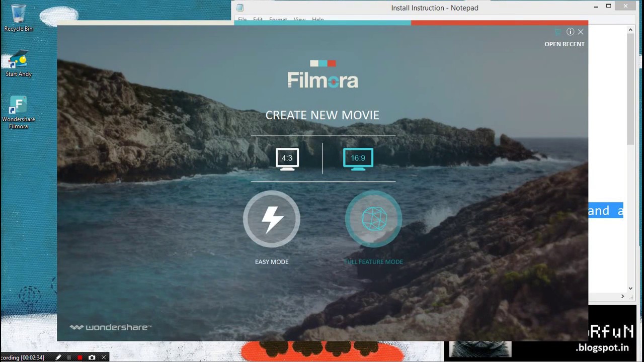
Task: Open Wondershare Filmora desktop shortcut
Action: point(18,112)
